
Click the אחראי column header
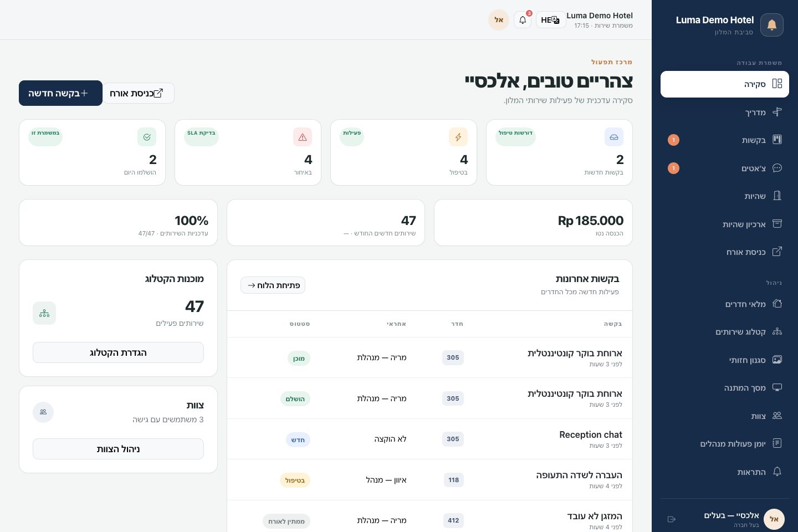pyautogui.click(x=397, y=324)
